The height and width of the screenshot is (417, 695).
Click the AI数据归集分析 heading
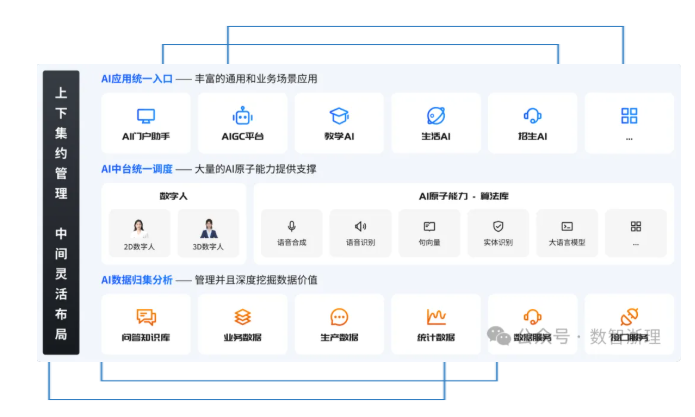coord(136,280)
